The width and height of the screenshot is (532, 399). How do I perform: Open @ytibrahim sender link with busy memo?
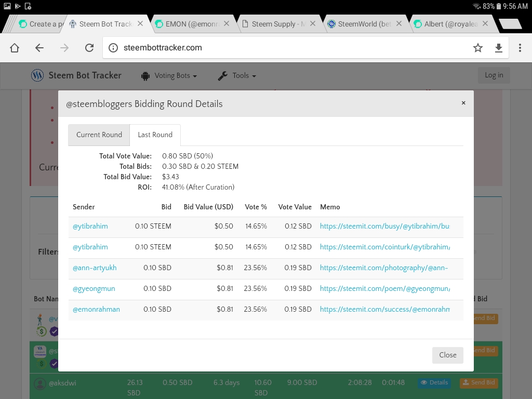pos(90,227)
